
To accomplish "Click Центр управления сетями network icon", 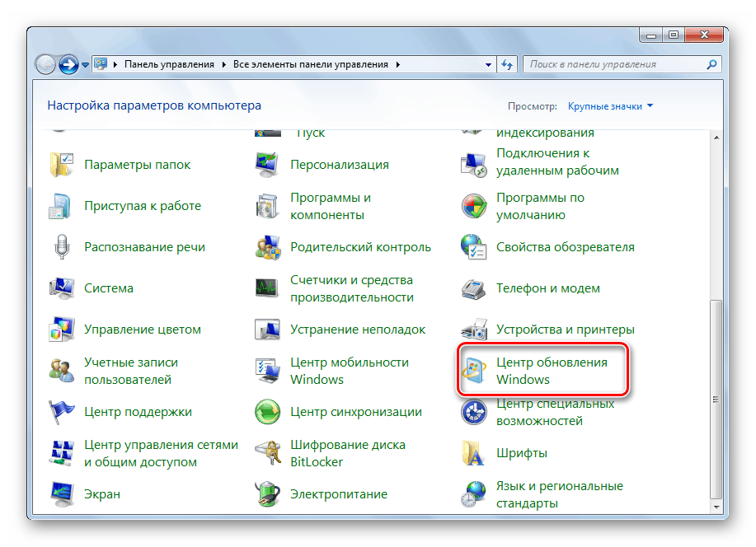I will pyautogui.click(x=62, y=453).
